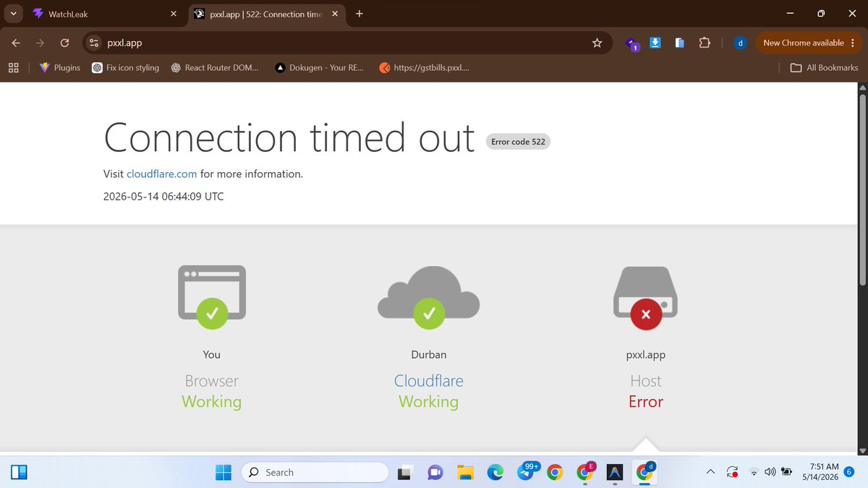
Task: Open the apps grid in bookmarks bar
Action: click(x=13, y=68)
